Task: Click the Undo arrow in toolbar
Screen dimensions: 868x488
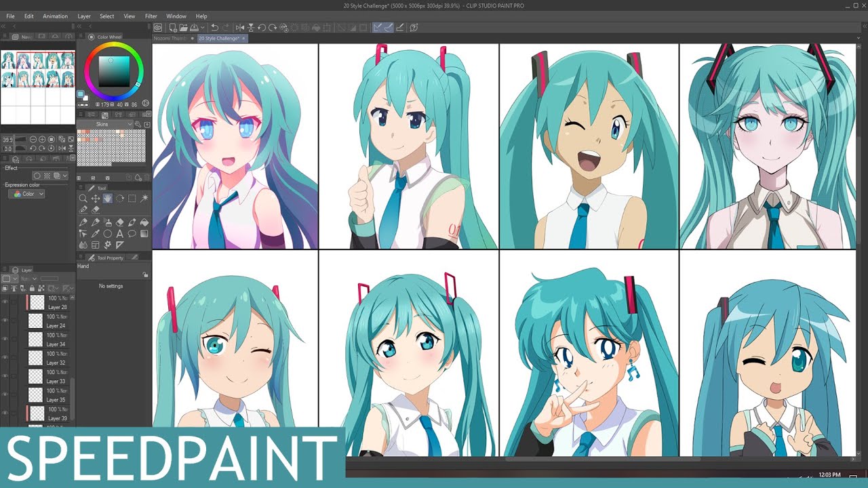Action: (x=214, y=28)
